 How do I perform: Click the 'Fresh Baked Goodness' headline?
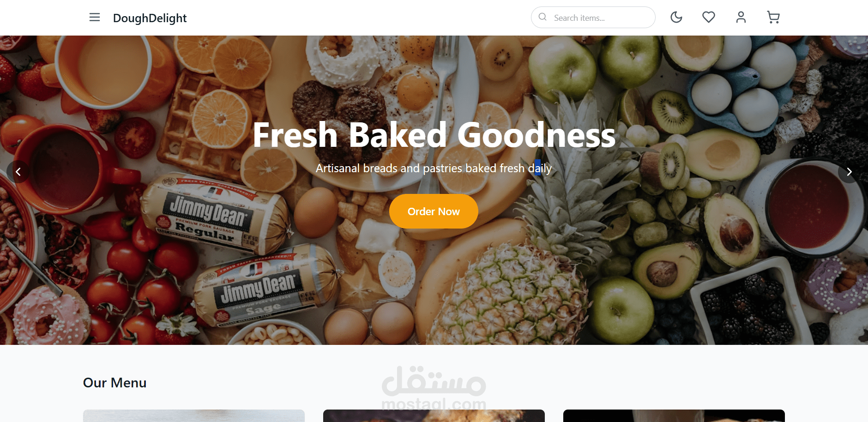click(x=434, y=135)
